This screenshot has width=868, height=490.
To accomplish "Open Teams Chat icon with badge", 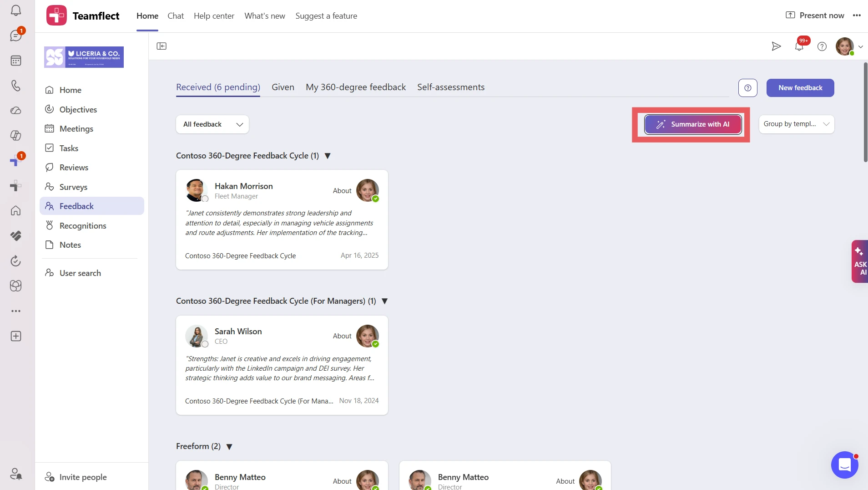I will coord(16,36).
